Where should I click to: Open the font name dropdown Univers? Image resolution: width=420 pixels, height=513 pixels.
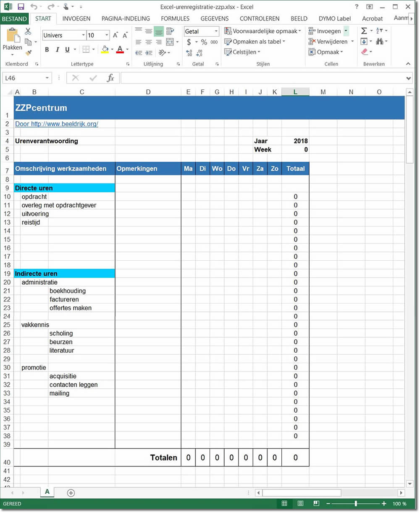point(83,35)
